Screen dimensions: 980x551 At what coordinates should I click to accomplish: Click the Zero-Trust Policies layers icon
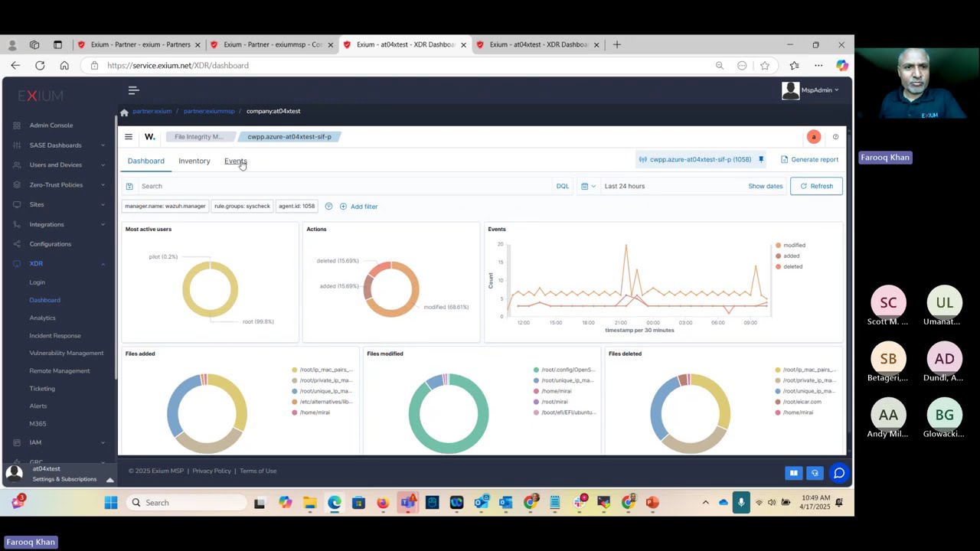click(17, 184)
